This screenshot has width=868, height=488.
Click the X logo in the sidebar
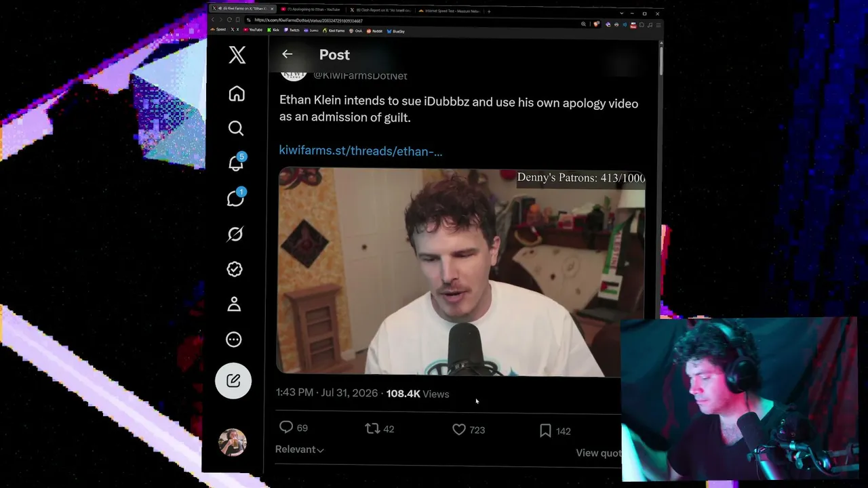coord(237,55)
